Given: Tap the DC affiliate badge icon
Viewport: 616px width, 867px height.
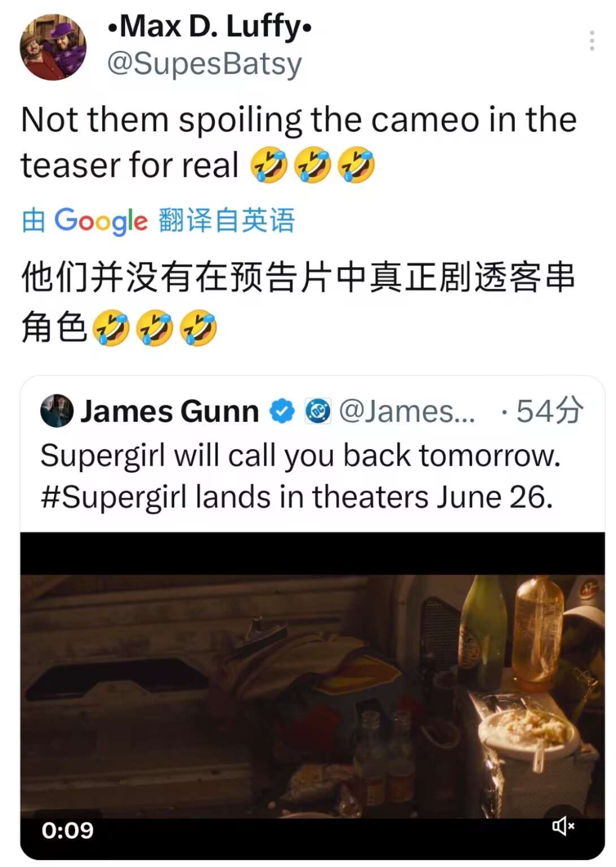Looking at the screenshot, I should pos(318,411).
